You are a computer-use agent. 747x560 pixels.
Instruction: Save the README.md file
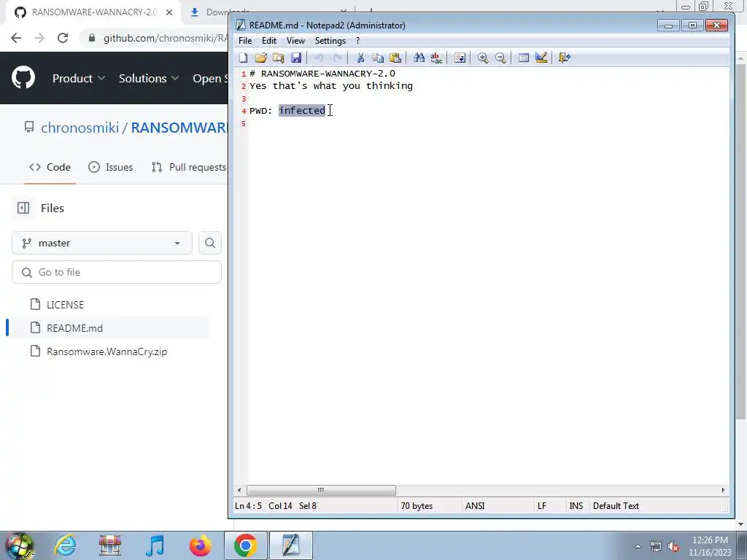click(296, 58)
